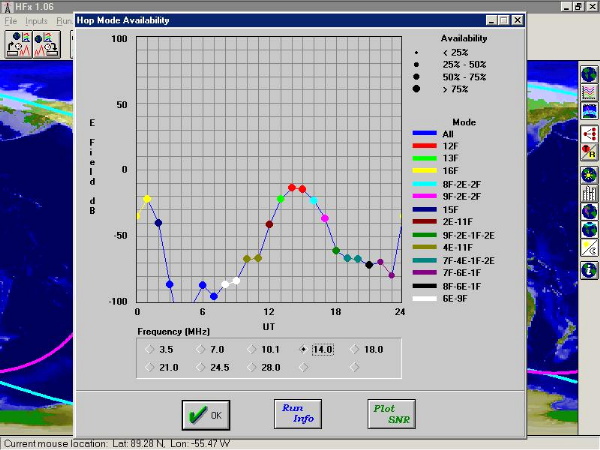The image size is (600, 450).
Task: Click the 2E-11F mode legend label
Action: point(458,222)
